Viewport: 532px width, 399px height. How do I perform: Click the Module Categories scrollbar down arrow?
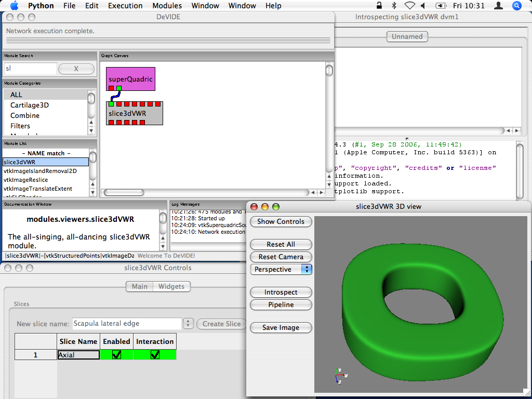coord(91,130)
